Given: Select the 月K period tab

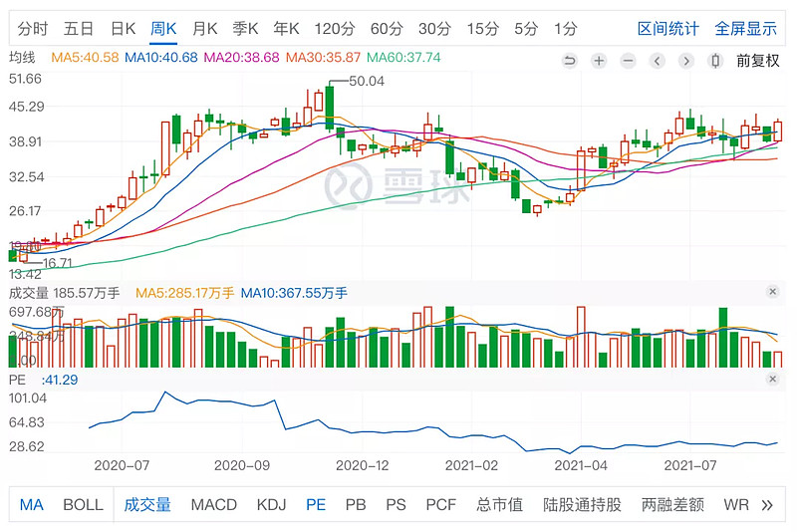Looking at the screenshot, I should 205,28.
